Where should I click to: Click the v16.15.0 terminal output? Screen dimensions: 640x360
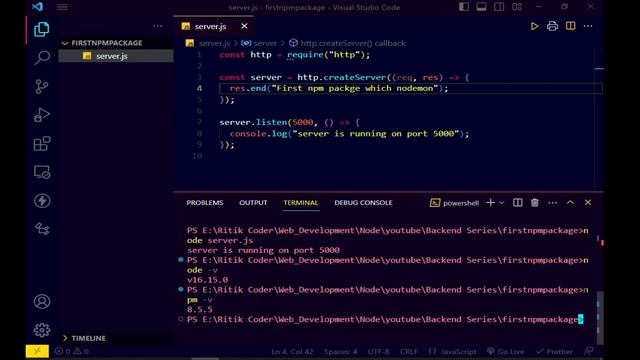[207, 280]
